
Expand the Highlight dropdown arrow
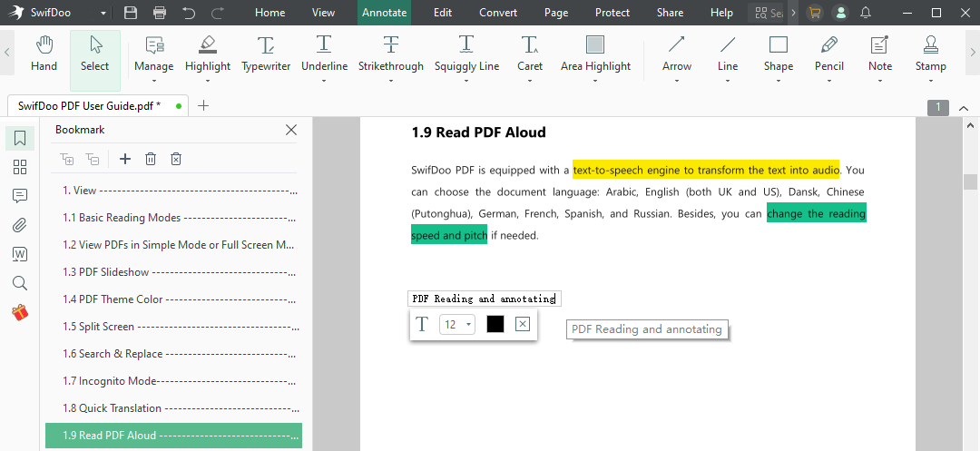click(x=208, y=81)
